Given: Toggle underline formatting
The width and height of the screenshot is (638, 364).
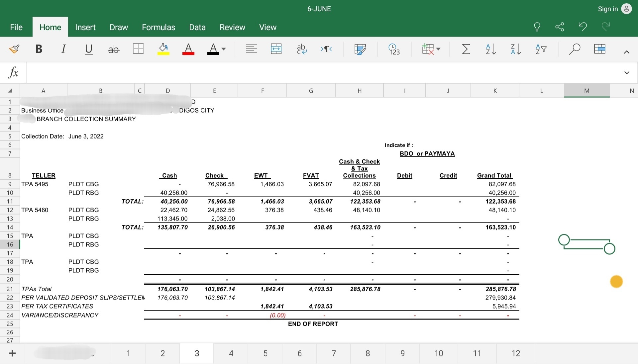Looking at the screenshot, I should pyautogui.click(x=88, y=49).
